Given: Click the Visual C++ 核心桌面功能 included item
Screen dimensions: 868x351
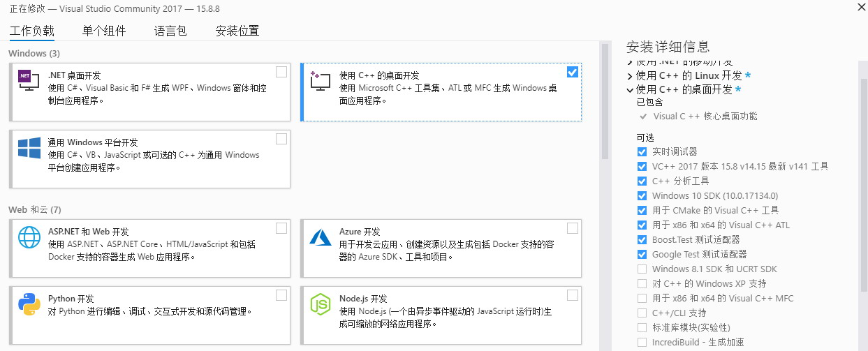Looking at the screenshot, I should pos(705,117).
